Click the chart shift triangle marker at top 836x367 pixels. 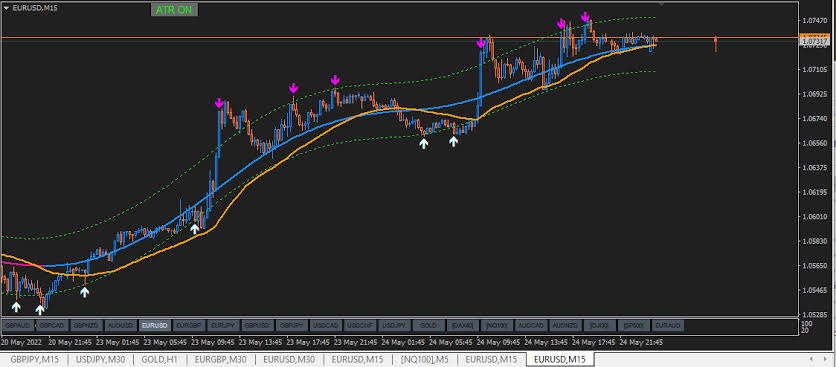point(662,4)
